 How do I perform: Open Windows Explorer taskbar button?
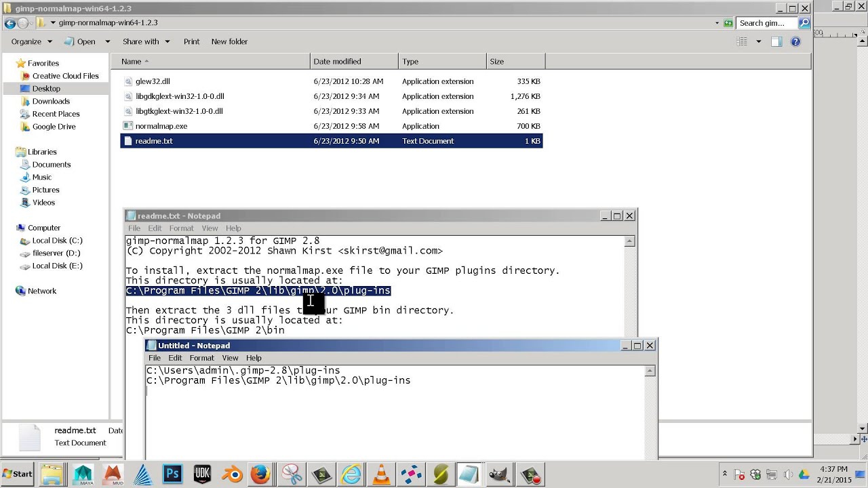click(x=52, y=474)
